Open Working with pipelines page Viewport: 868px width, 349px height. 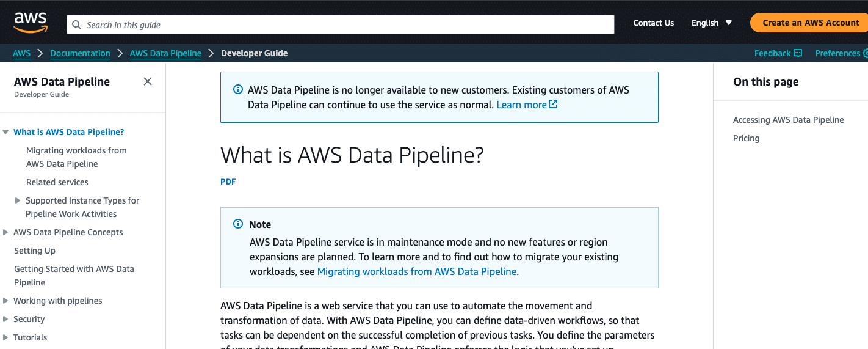coord(58,301)
